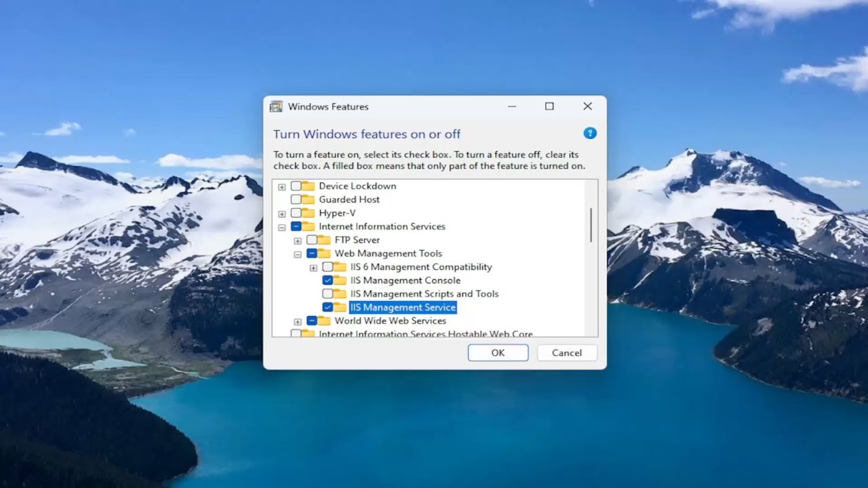Click the Device Lockdown folder icon
This screenshot has width=868, height=488.
pos(309,186)
